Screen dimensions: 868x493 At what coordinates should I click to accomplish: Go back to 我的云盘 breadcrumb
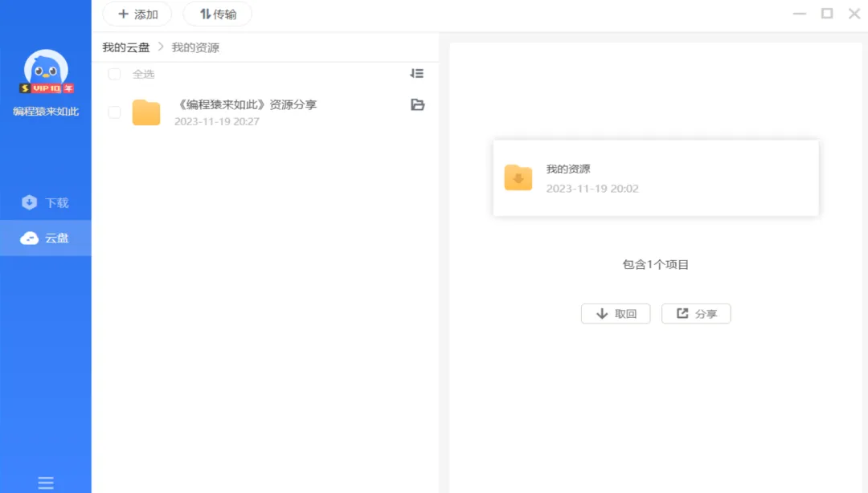tap(126, 47)
